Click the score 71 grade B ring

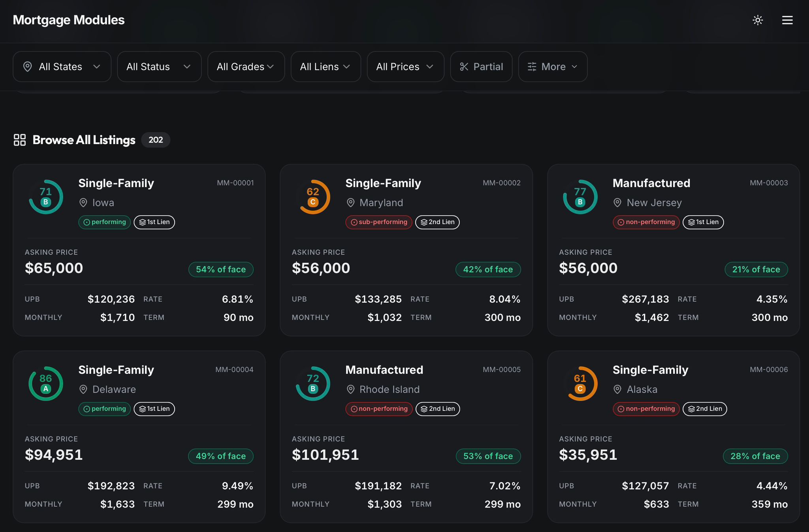(46, 197)
